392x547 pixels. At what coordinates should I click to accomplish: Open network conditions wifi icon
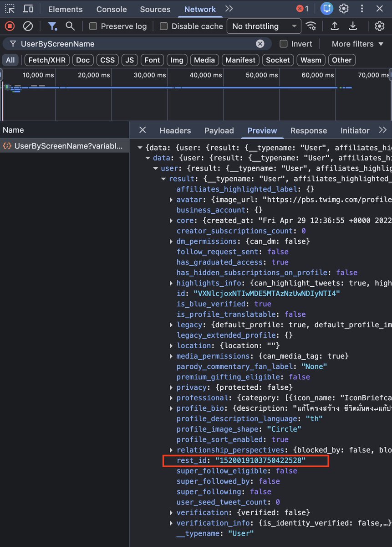pyautogui.click(x=311, y=26)
